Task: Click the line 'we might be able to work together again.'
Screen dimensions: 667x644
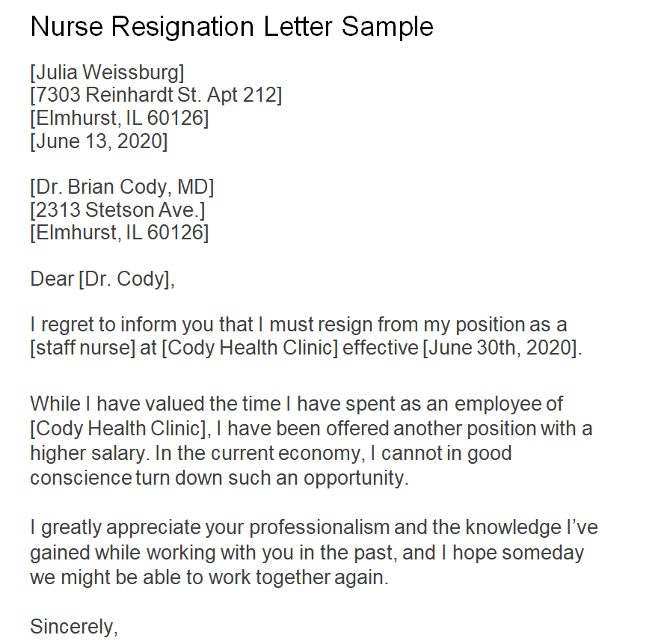Action: [x=209, y=578]
